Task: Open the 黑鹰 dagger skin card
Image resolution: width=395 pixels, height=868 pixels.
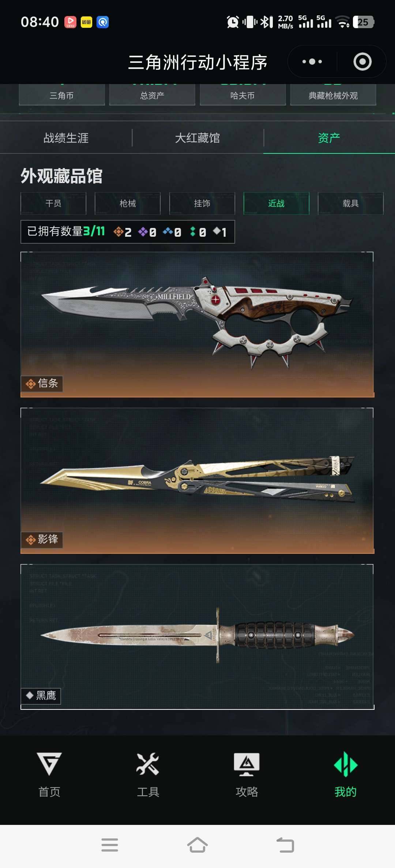Action: (197, 637)
